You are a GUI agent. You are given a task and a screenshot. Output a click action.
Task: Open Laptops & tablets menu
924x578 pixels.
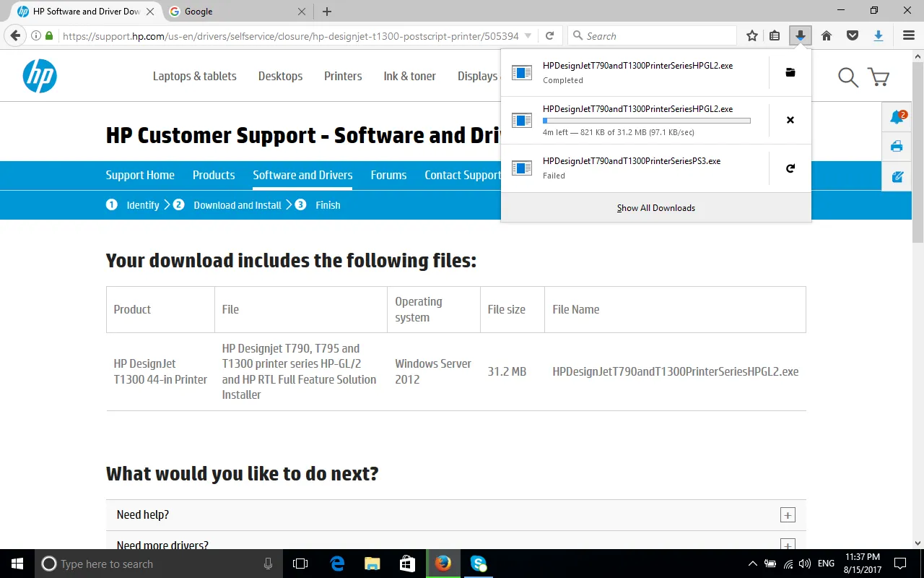pos(195,76)
